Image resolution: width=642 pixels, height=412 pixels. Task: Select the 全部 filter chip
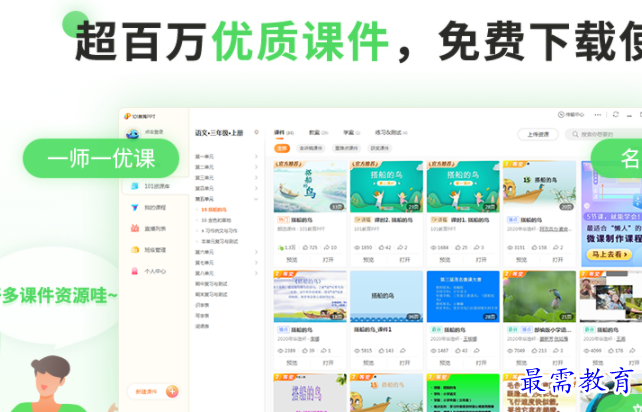click(282, 148)
